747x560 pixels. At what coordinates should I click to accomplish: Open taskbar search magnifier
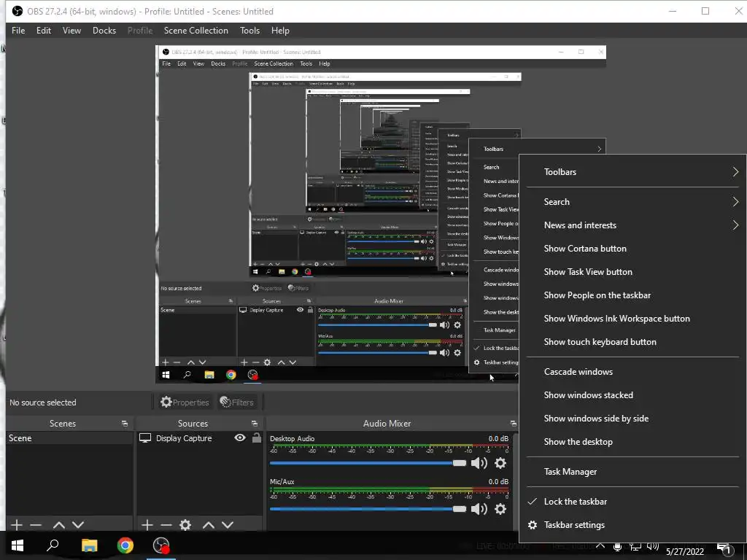tap(53, 545)
